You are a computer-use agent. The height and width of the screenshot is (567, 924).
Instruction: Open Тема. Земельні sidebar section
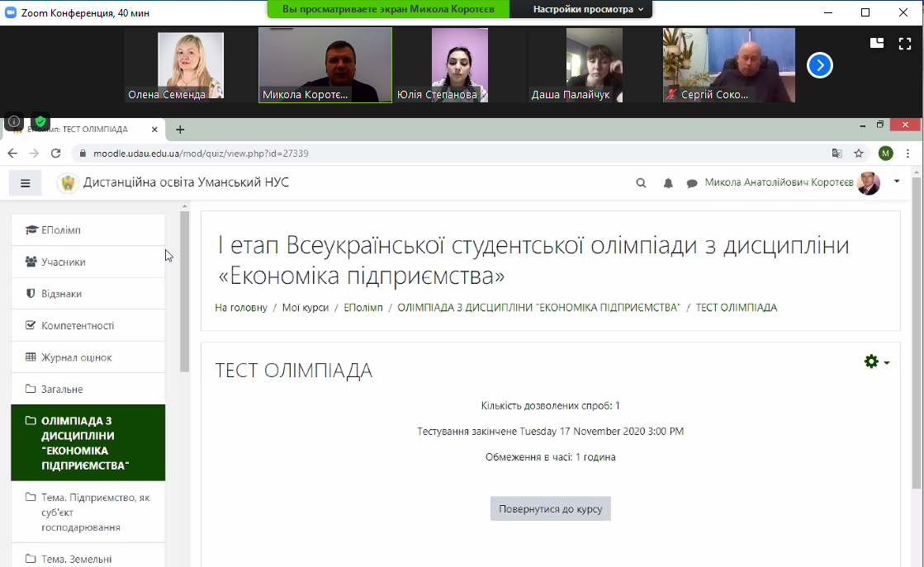pos(88,555)
